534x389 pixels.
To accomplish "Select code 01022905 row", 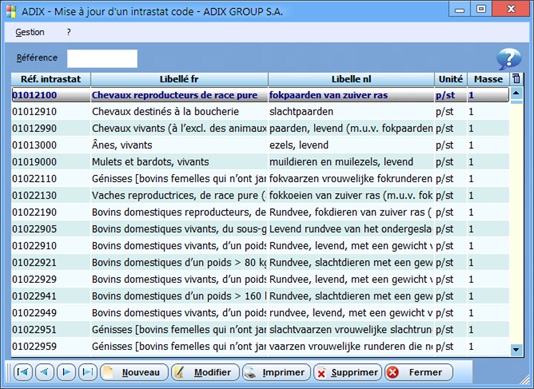I will [x=260, y=229].
